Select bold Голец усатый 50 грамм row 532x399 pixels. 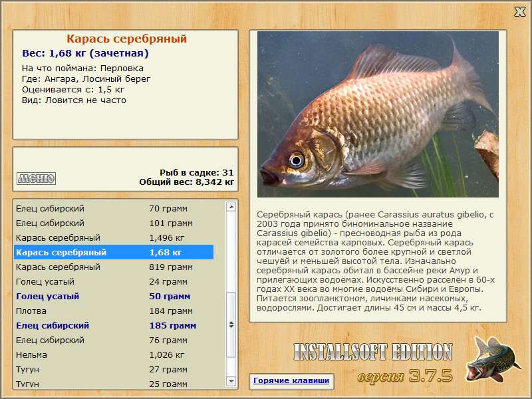(x=114, y=296)
